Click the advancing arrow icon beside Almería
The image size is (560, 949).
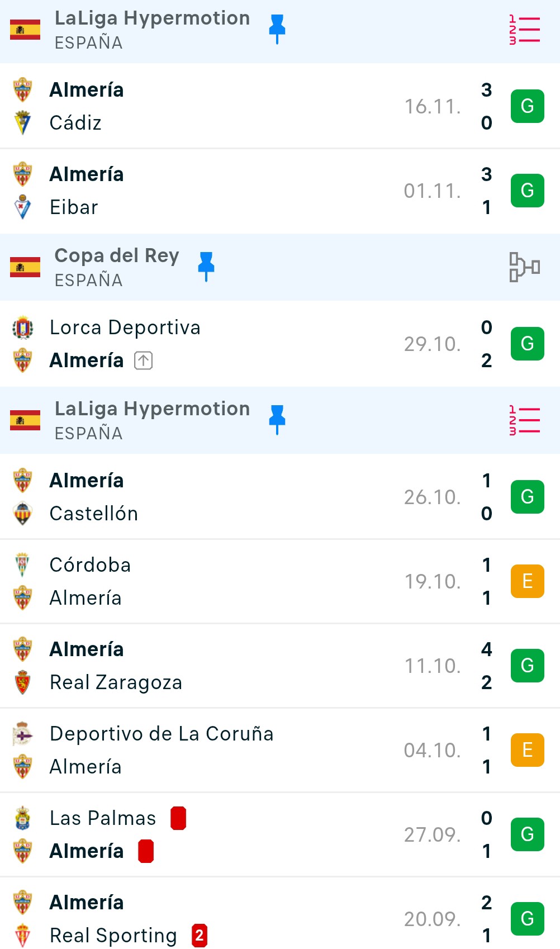click(x=144, y=360)
